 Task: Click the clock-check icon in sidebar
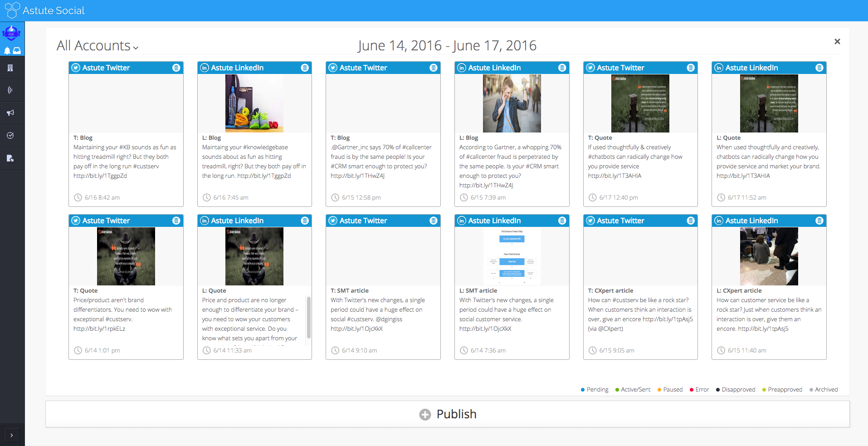click(10, 135)
